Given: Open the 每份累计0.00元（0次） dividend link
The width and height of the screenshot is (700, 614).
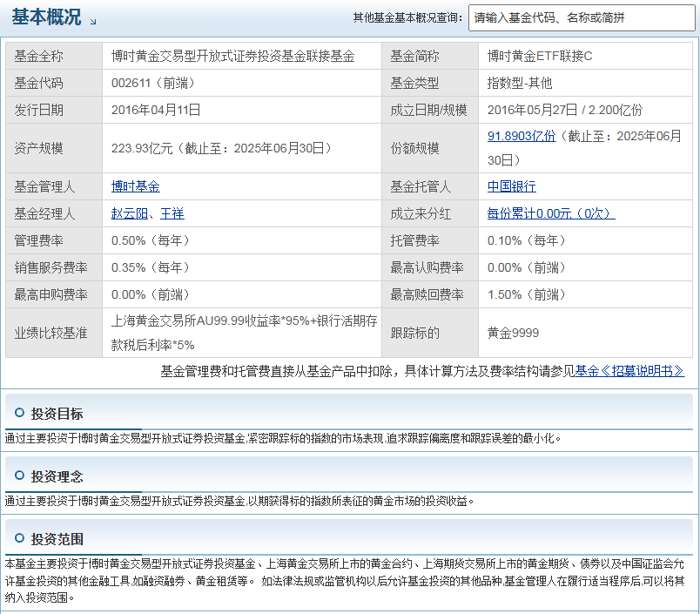Looking at the screenshot, I should click(x=551, y=214).
